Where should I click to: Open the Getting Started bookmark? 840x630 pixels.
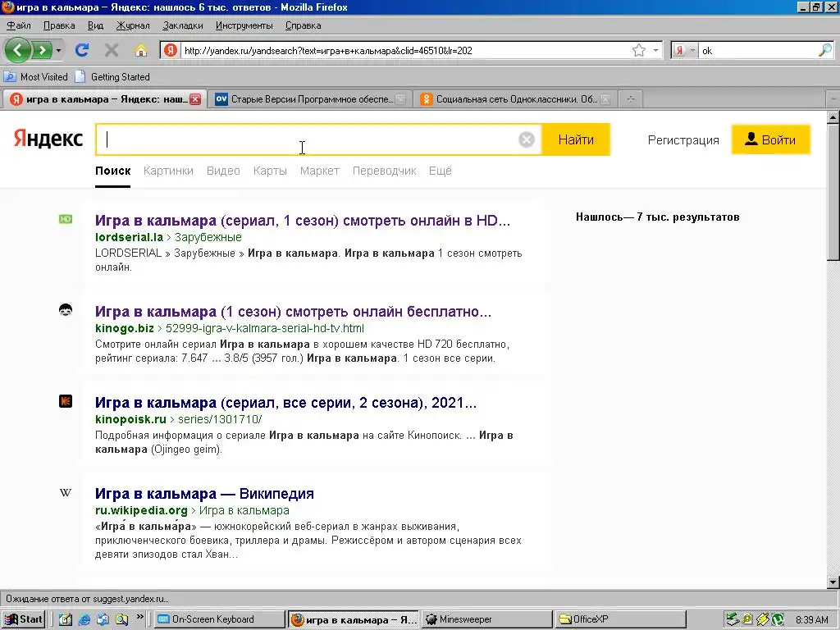point(112,76)
